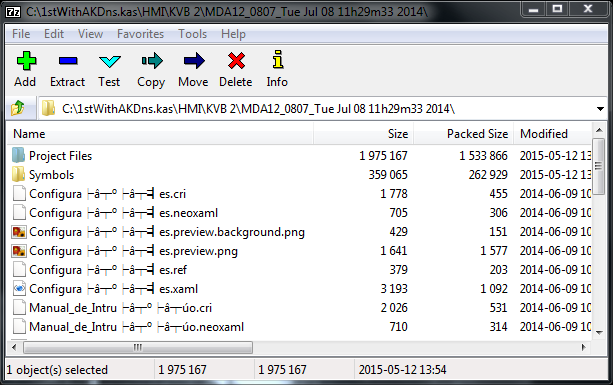Screen dimensions: 613x385
Task: Click packed size value 262 929
Action: pyautogui.click(x=488, y=175)
